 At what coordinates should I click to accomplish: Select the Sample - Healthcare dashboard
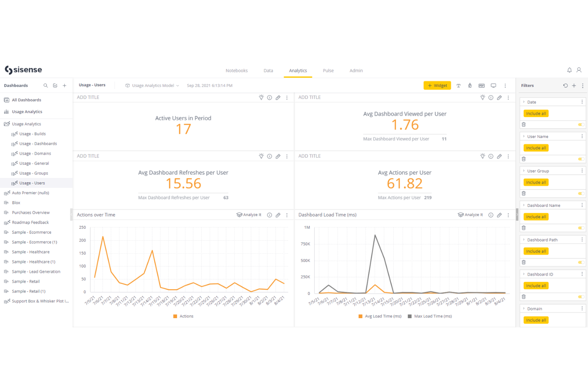31,252
